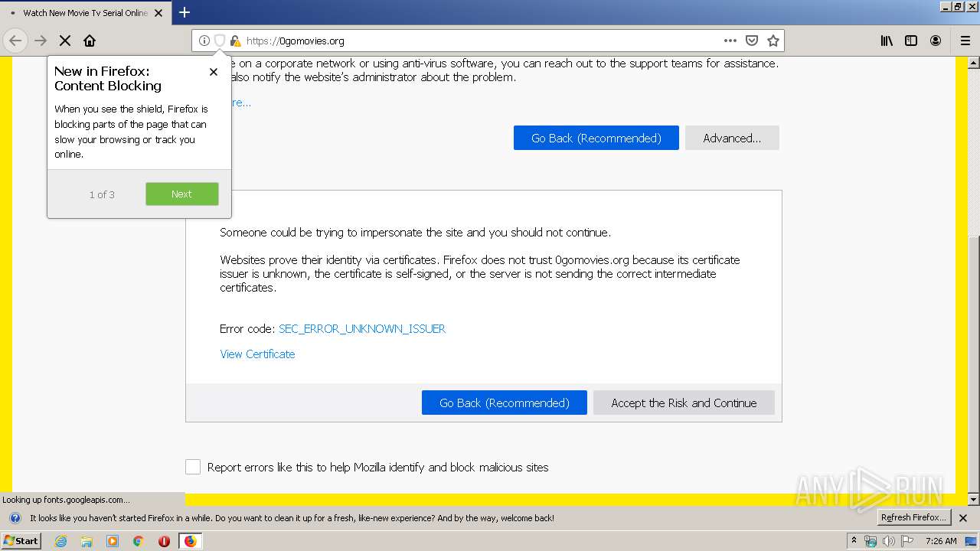
Task: Click the Forward navigation arrow
Action: click(x=41, y=41)
